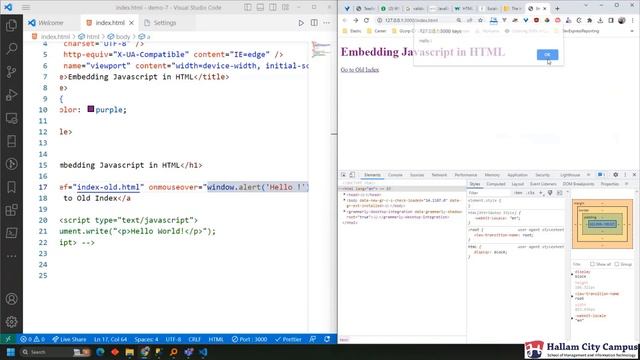Open the browser Downloads icon
Image resolution: width=640 pixels, height=360 pixels.
tap(600, 20)
